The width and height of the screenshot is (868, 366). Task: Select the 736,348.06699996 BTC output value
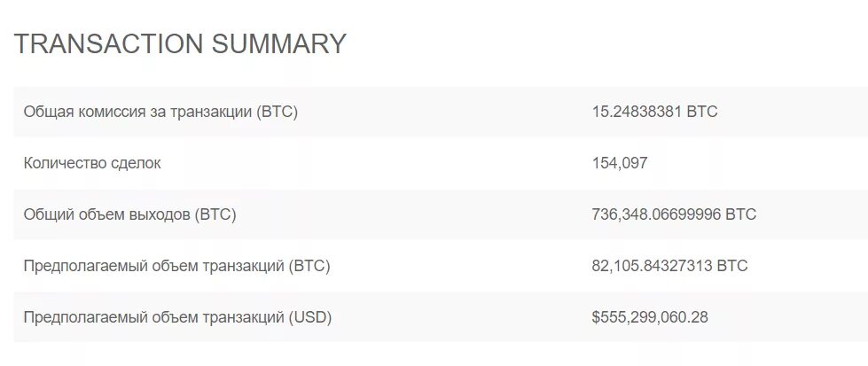pos(674,214)
